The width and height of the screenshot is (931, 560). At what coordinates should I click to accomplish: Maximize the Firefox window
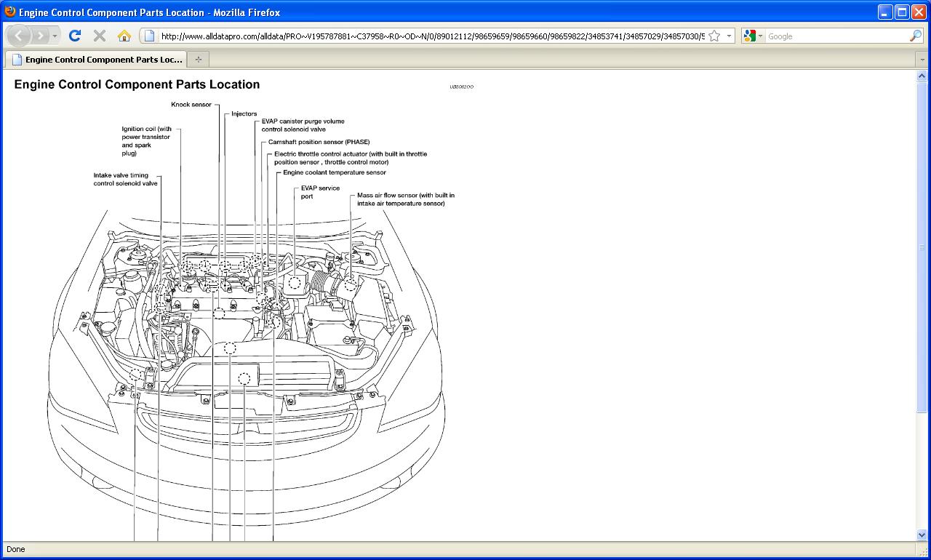coord(902,12)
